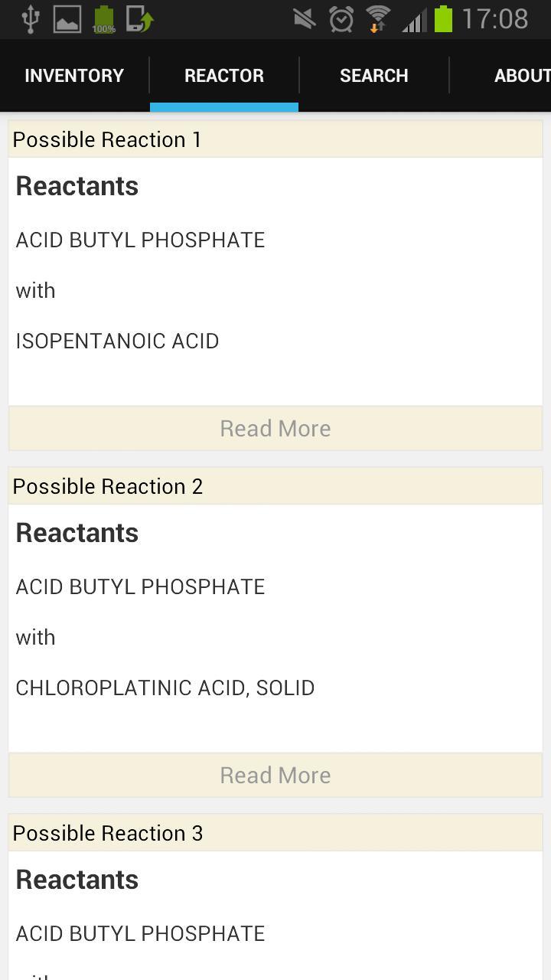Open the Search tab
Screen dimensions: 551x980
pos(373,76)
